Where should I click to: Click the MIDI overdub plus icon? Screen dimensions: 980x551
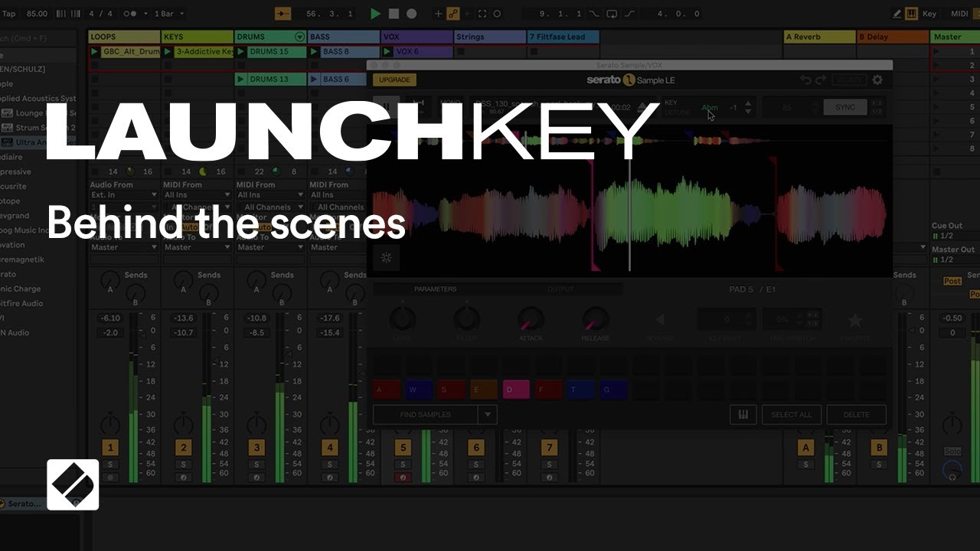(x=438, y=14)
